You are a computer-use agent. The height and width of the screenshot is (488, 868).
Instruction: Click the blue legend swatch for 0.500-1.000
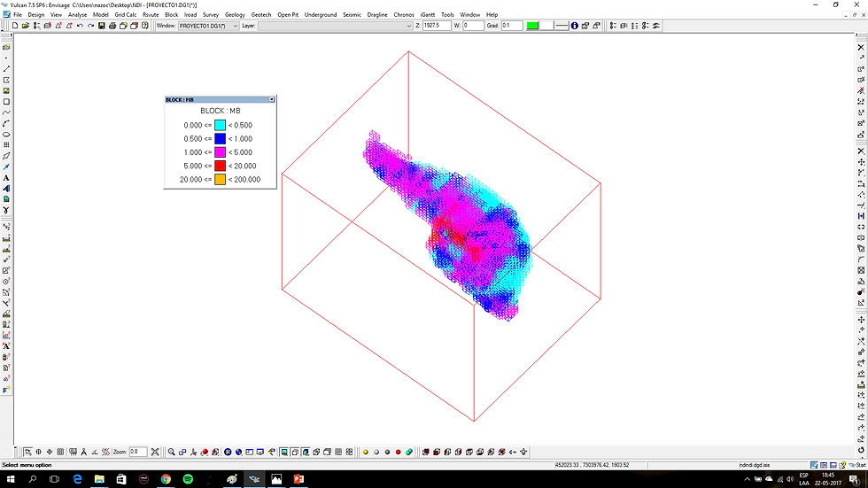click(x=221, y=139)
